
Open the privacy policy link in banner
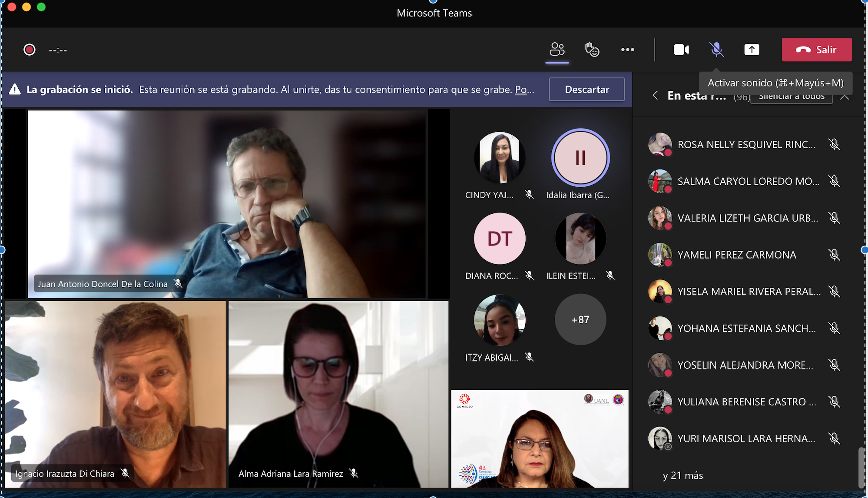pos(524,90)
